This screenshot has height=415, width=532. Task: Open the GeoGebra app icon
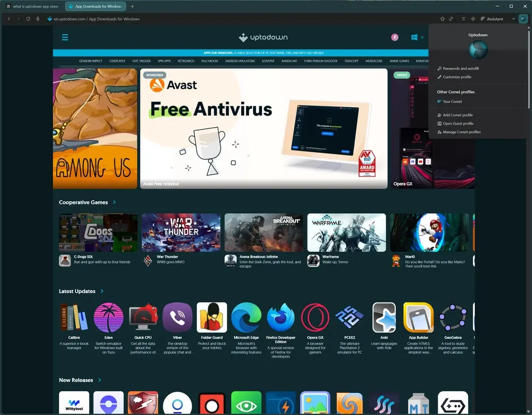(453, 316)
